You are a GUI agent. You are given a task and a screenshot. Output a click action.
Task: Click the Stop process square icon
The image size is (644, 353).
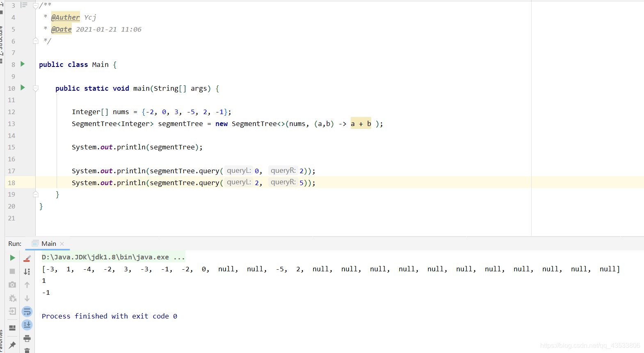tap(12, 271)
